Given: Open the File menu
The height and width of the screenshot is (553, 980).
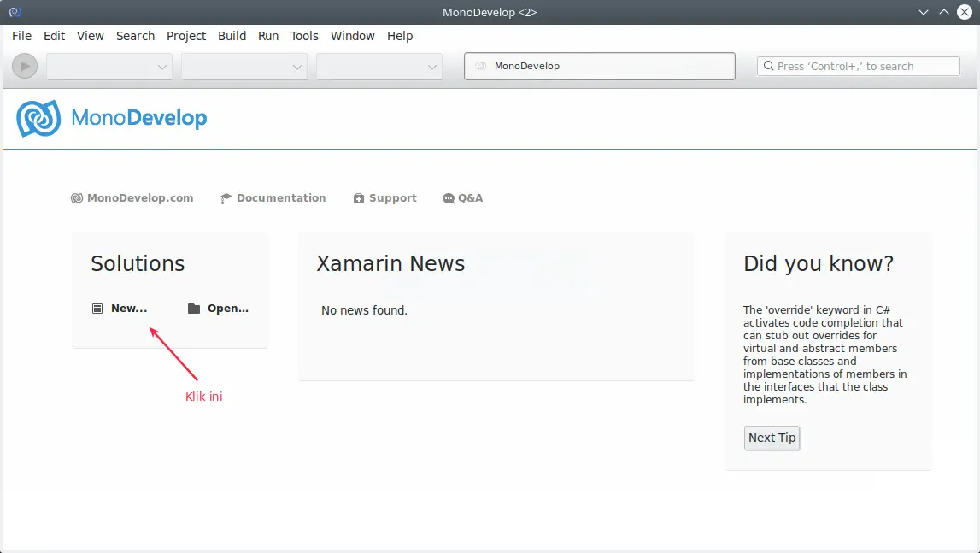Looking at the screenshot, I should [x=21, y=36].
